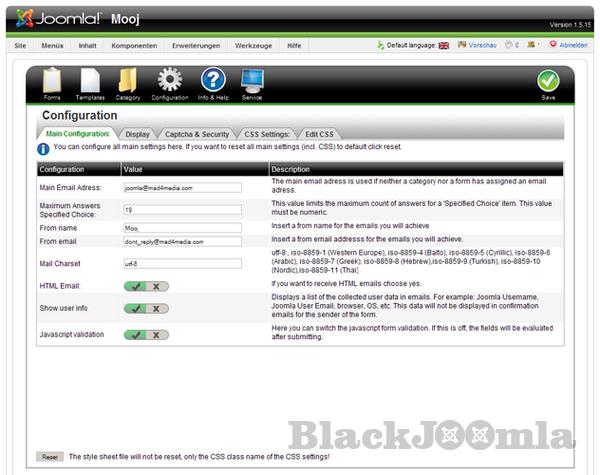The image size is (600, 475).
Task: Toggle the Show user info switch
Action: 147,308
